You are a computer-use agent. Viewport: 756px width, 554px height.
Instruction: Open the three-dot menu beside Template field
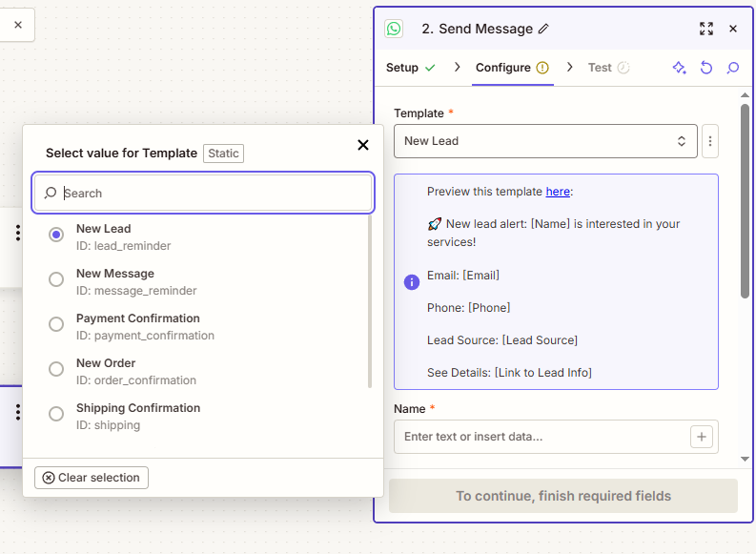coord(710,141)
